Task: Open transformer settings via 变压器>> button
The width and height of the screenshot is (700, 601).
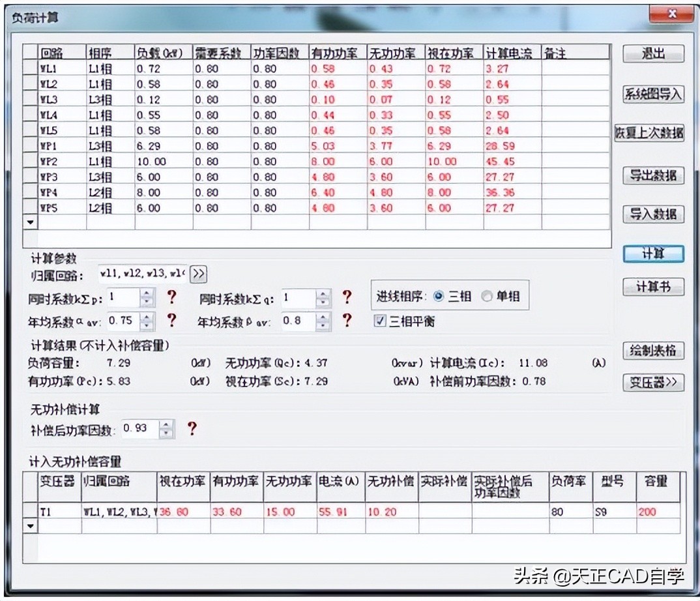Action: 652,383
